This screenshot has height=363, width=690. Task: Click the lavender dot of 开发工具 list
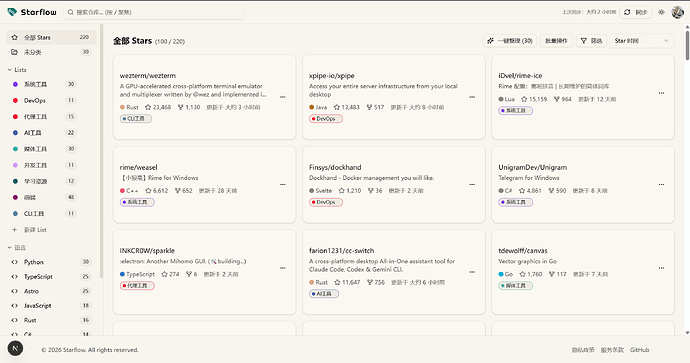15,165
